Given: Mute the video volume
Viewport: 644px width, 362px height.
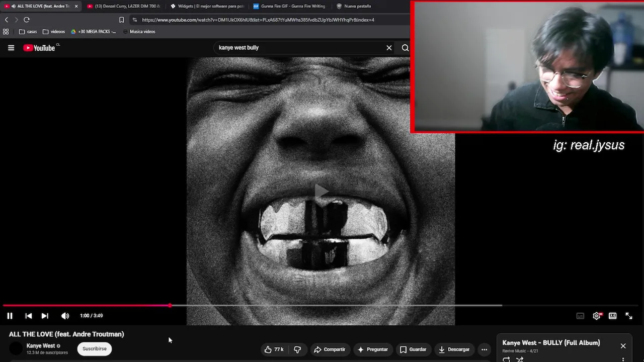Looking at the screenshot, I should (65, 316).
